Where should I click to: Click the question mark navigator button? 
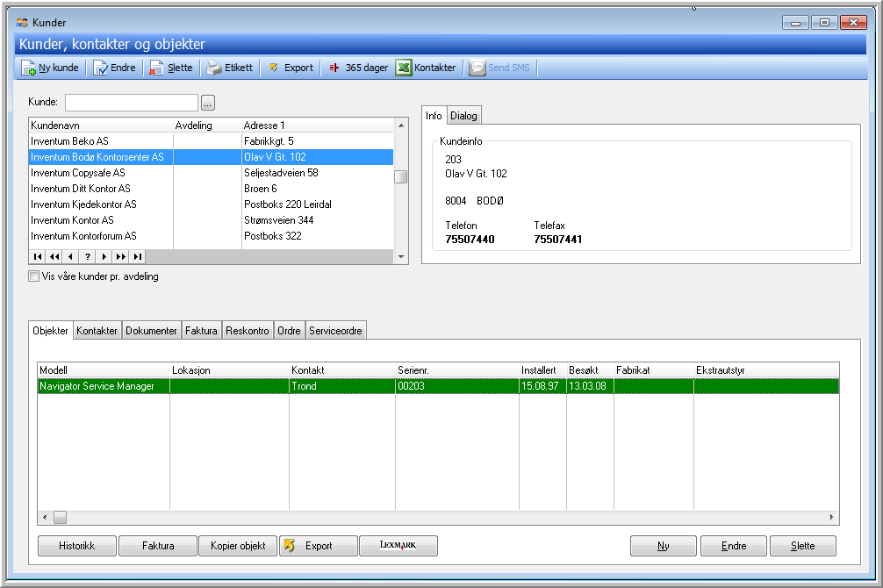(x=88, y=257)
